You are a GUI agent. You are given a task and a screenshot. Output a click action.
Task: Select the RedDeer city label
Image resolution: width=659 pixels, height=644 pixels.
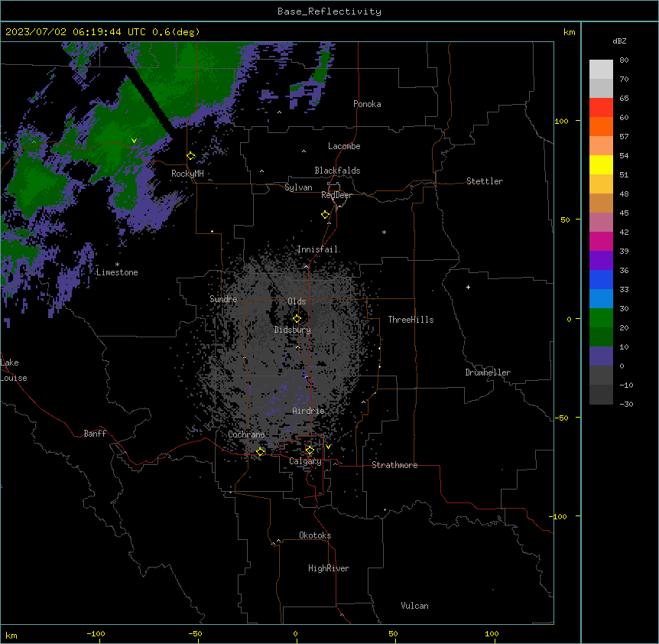click(x=336, y=195)
